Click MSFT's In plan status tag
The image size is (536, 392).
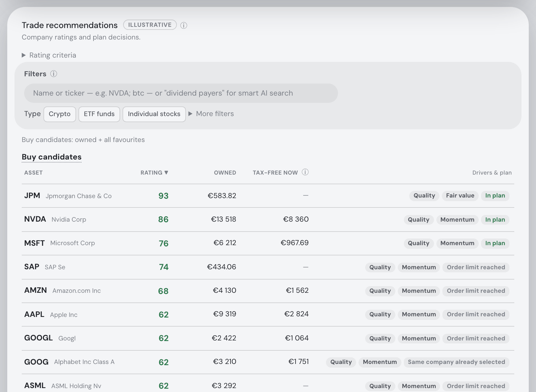click(495, 243)
